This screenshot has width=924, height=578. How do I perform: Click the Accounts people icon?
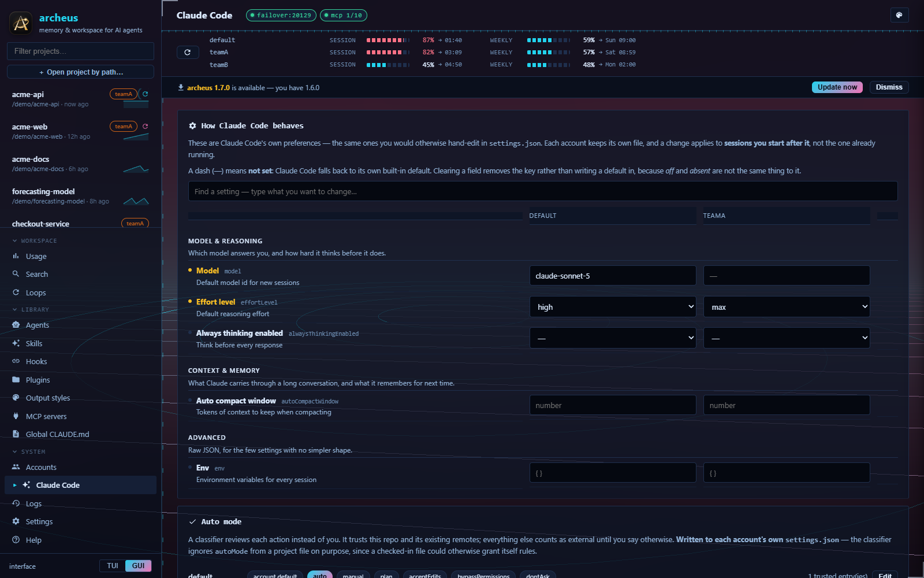16,467
